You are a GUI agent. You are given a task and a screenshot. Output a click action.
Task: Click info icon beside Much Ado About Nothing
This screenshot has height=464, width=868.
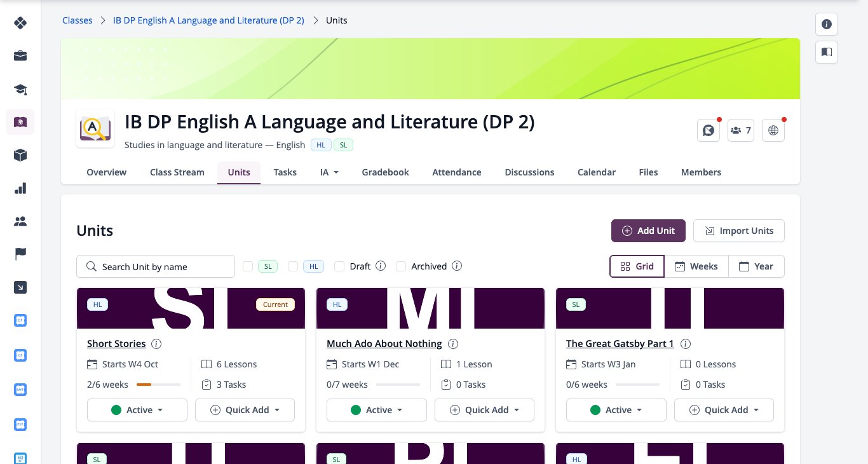453,344
